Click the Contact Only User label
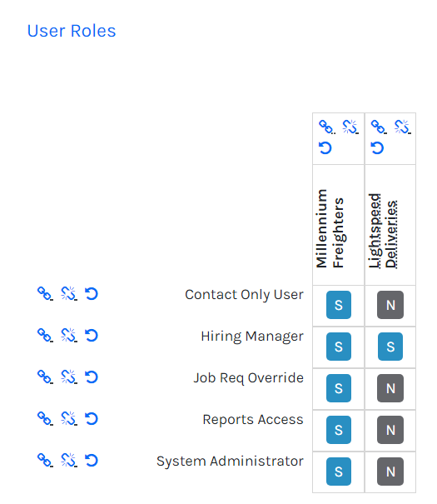 [x=244, y=295]
